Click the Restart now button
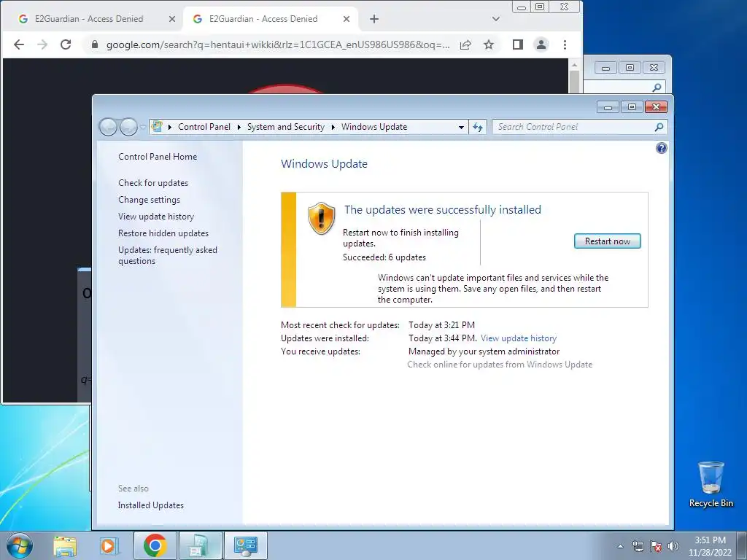This screenshot has width=747, height=560. pyautogui.click(x=608, y=241)
